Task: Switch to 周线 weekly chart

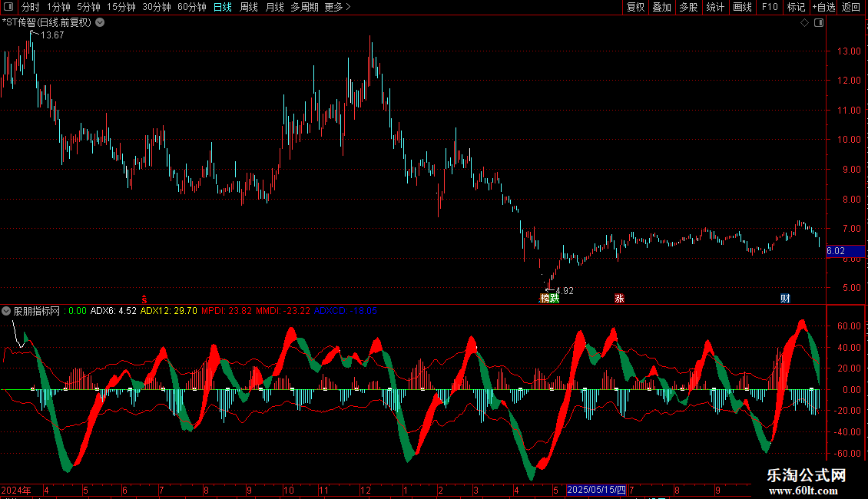Action: point(249,7)
